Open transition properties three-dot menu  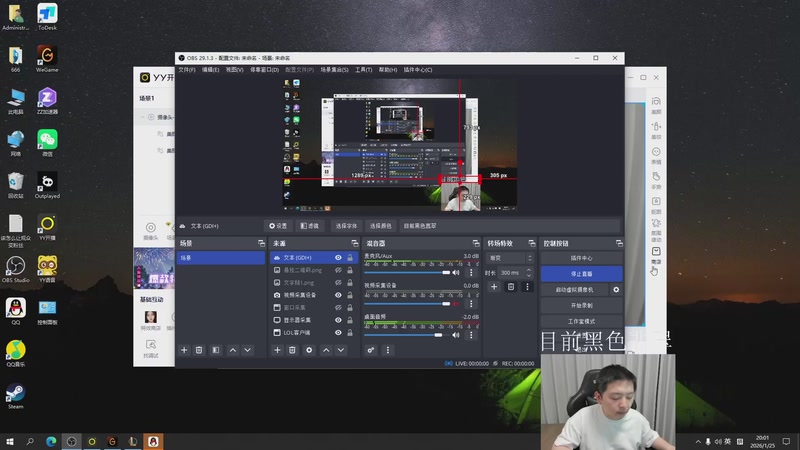[528, 287]
